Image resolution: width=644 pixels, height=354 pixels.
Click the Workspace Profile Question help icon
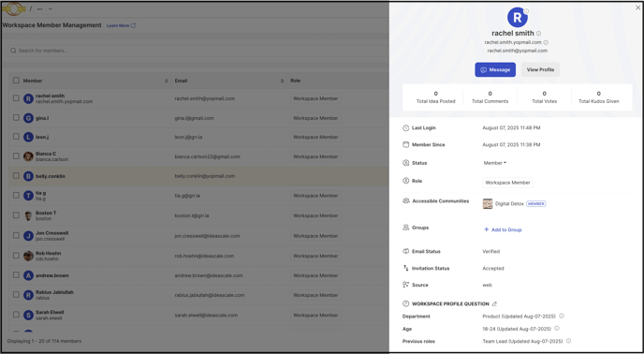pyautogui.click(x=406, y=303)
